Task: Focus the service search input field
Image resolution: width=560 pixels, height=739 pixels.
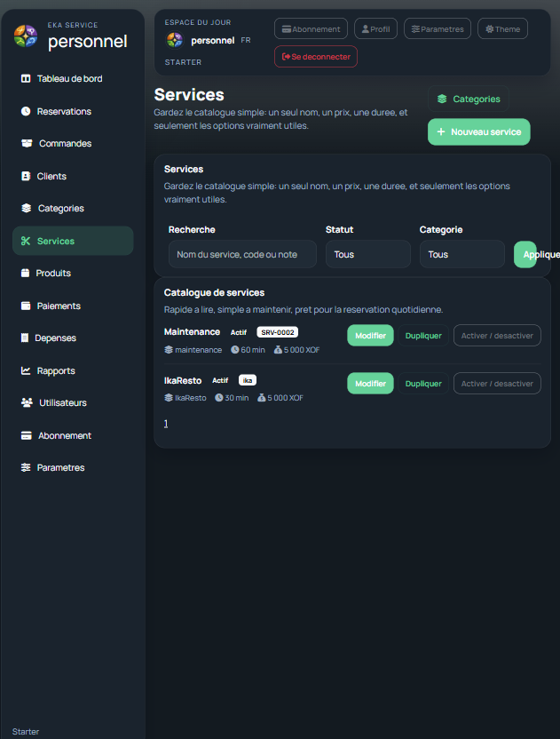Action: pyautogui.click(x=242, y=254)
